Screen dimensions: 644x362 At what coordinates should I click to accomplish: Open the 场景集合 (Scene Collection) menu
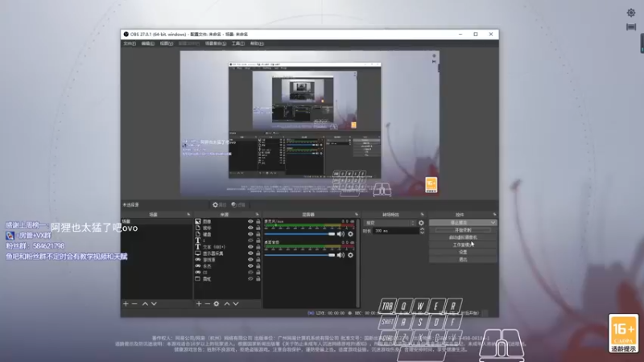pyautogui.click(x=216, y=43)
